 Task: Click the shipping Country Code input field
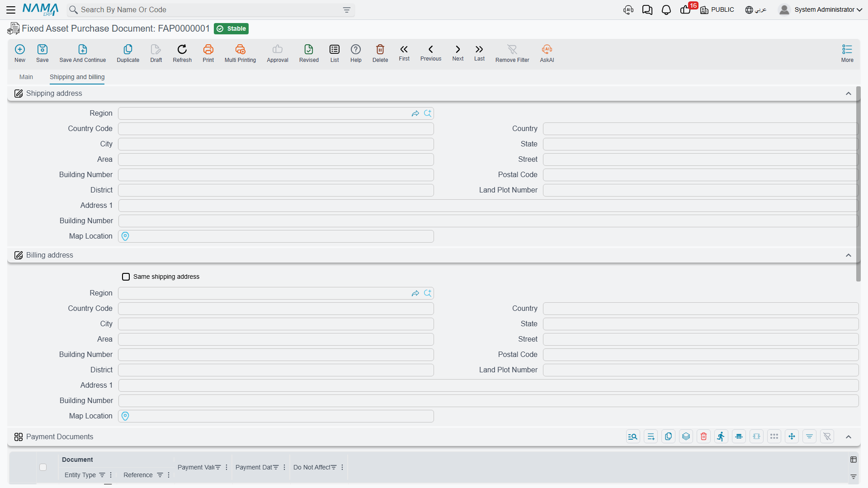(276, 129)
